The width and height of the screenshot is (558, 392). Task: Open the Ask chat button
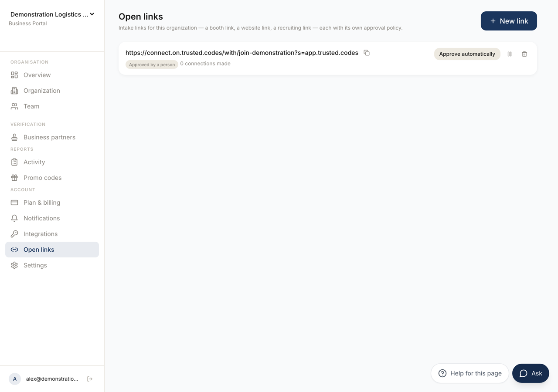point(531,373)
